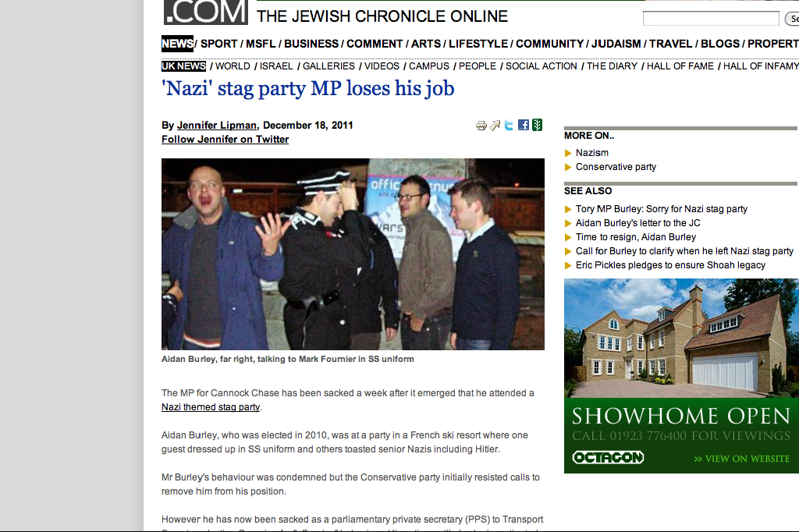Open the Nazi themed stag party link
Image resolution: width=799 pixels, height=532 pixels.
211,407
